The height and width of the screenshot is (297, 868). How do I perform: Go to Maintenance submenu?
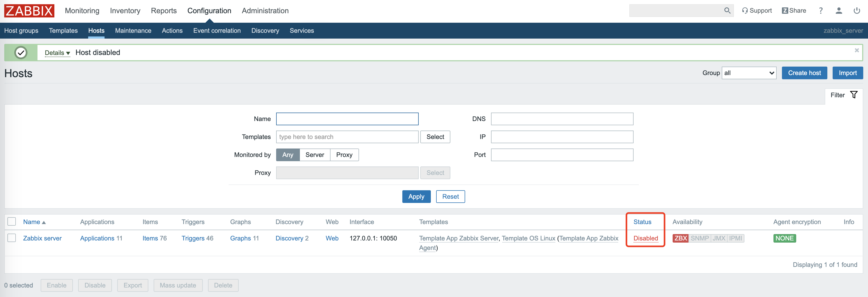coord(133,31)
